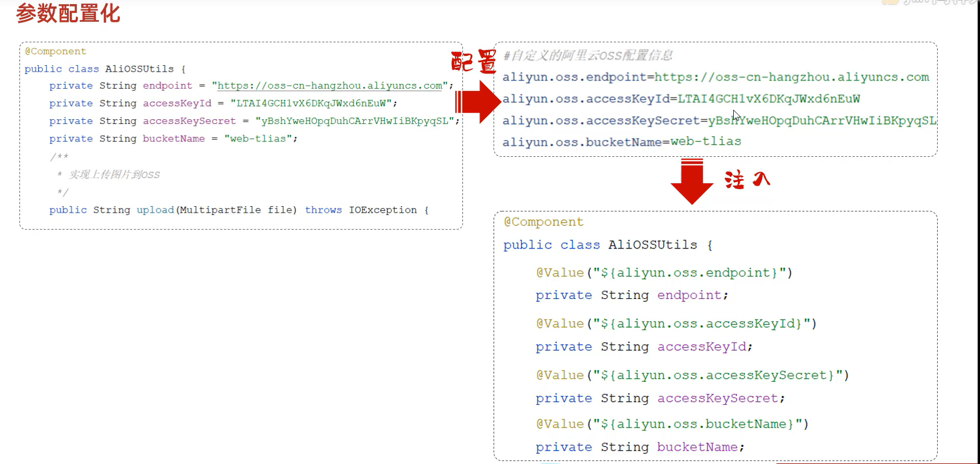Click the quoted "yBshYweHOpqDuhCArrVHwIiBKpyqSL" string literal
The image size is (980, 464).
point(354,121)
